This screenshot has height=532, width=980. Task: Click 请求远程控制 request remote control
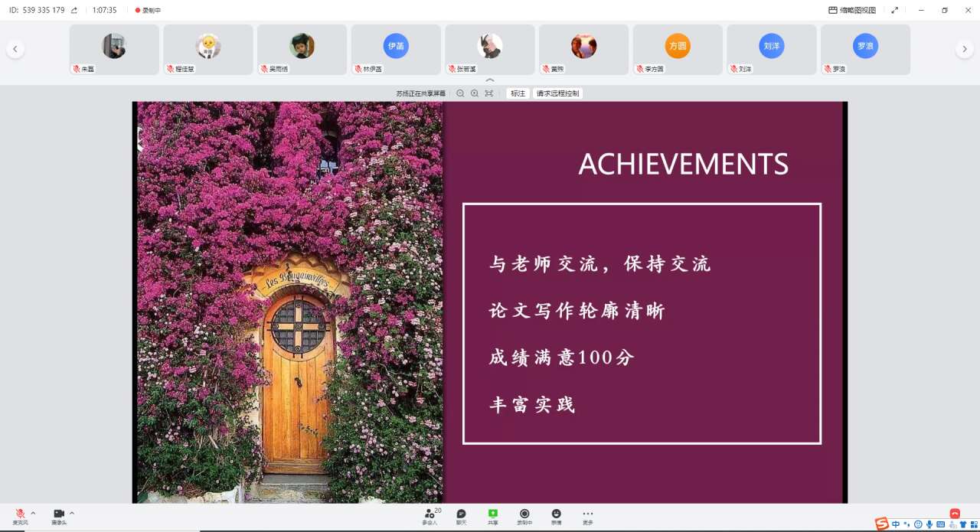(558, 93)
